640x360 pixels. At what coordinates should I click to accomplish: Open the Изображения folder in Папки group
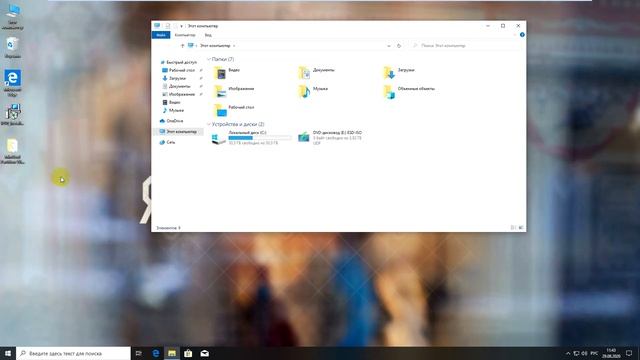[234, 91]
